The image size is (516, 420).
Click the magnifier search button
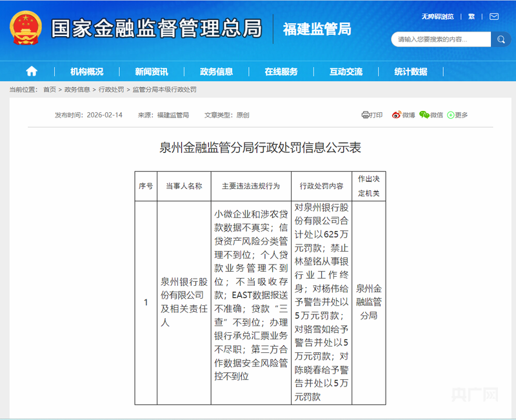(501, 39)
